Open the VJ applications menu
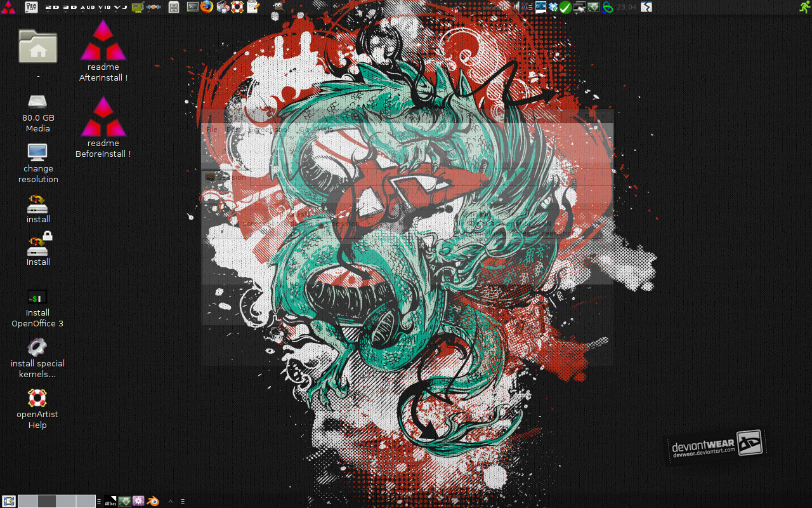This screenshot has width=812, height=508. coord(120,7)
